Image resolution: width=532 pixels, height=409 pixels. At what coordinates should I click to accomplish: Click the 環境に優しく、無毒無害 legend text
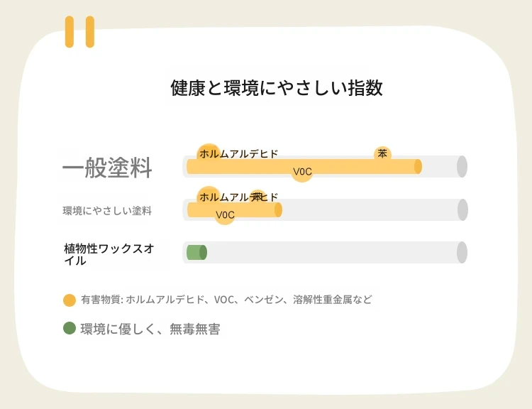pos(150,329)
